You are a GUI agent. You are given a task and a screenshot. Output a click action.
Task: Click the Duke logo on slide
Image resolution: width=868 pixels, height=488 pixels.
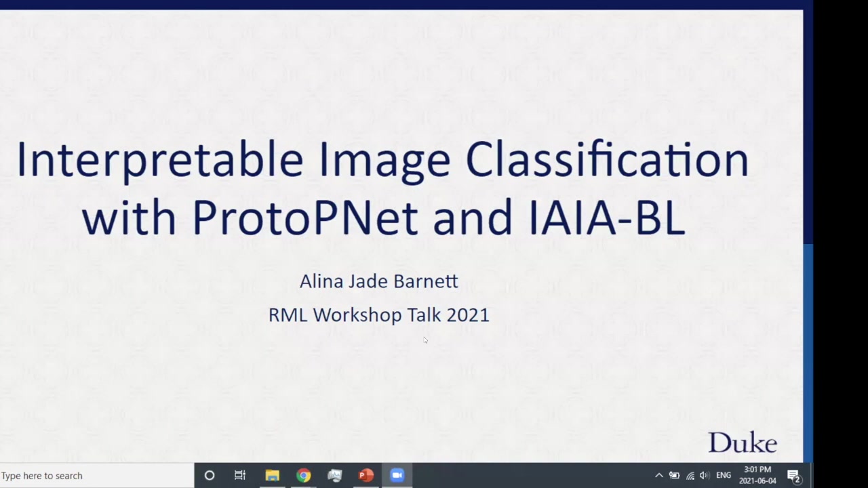[x=743, y=443]
